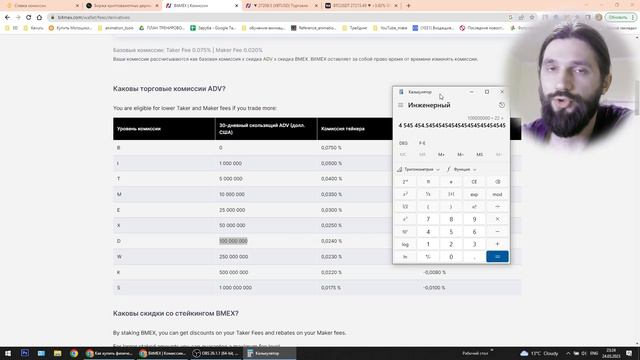Click the browser address bar
This screenshot has height=360, width=640.
278,18
